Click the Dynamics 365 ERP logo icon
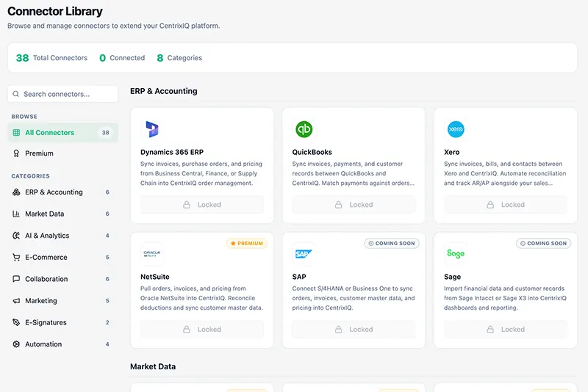588x392 pixels. click(152, 129)
